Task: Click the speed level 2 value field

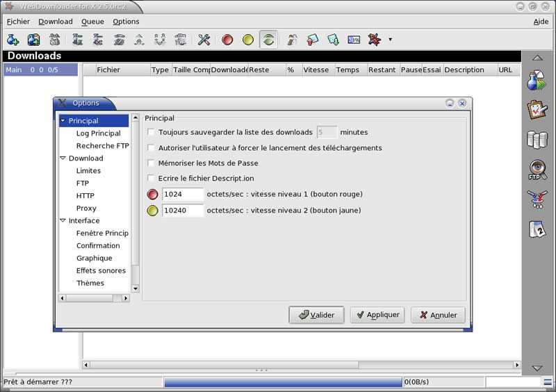Action: 183,211
